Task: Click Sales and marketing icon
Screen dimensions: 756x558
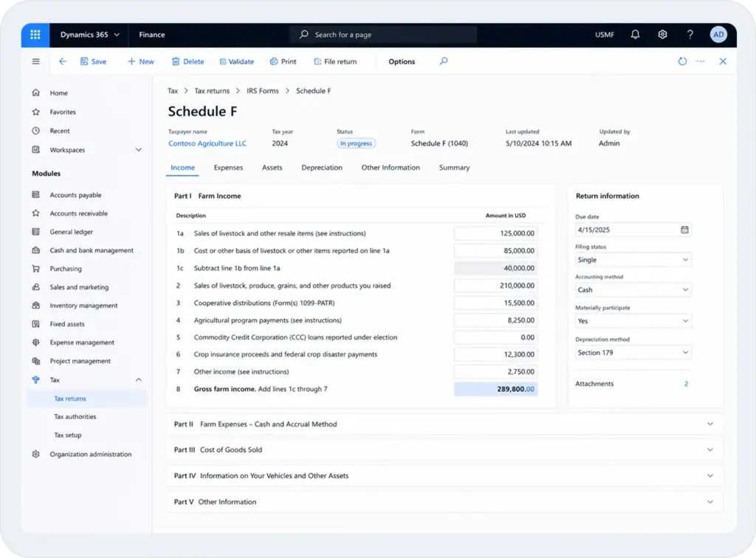Action: (35, 286)
